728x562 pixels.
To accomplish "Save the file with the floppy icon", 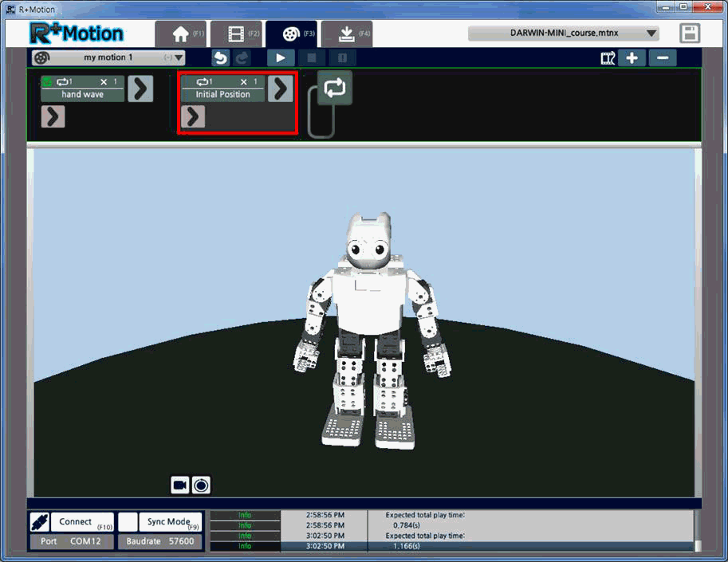I will (690, 33).
